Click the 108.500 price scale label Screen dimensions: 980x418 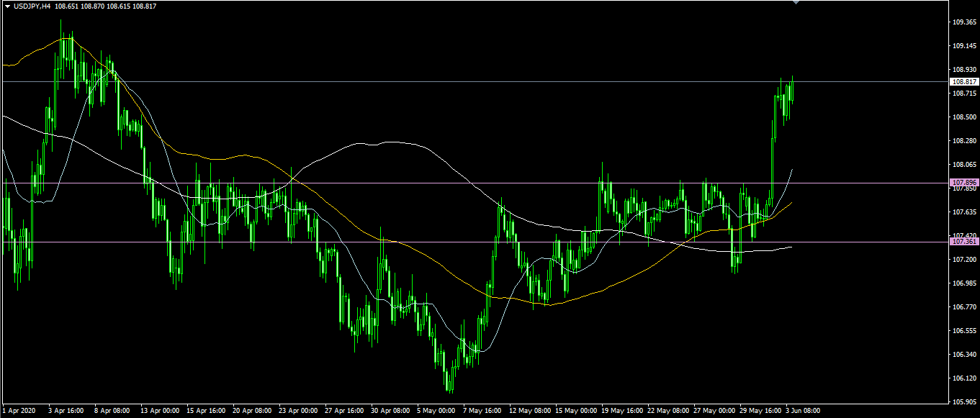[x=964, y=117]
